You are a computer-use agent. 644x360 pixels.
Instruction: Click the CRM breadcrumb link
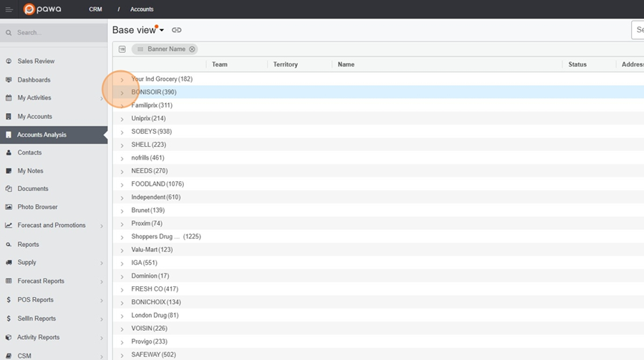click(x=95, y=9)
